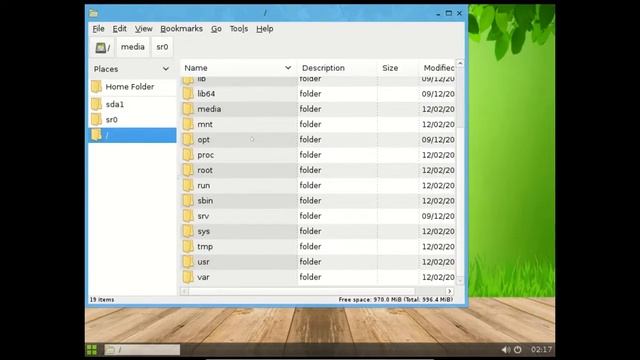Select the opt folder name
Viewport: 640px width, 360px height.
click(x=203, y=140)
